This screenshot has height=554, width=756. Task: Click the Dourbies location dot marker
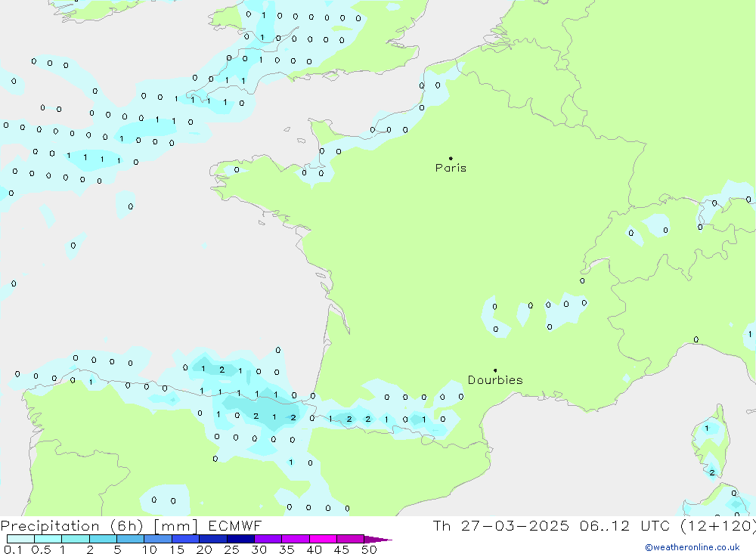coord(495,370)
